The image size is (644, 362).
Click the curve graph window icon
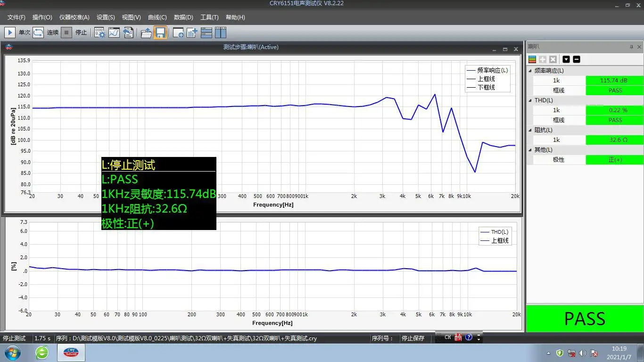[114, 33]
